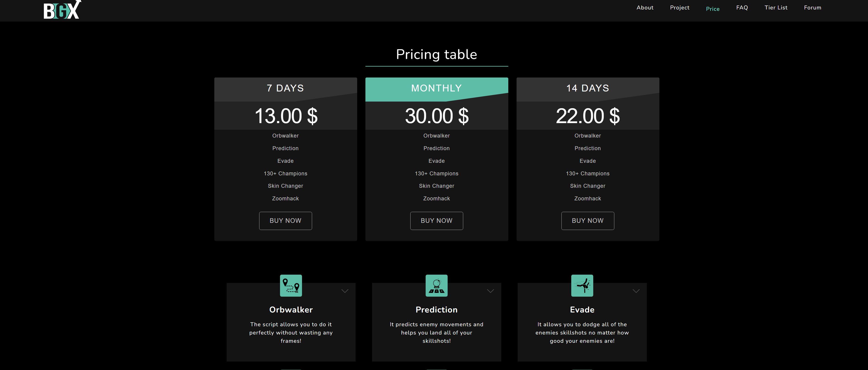This screenshot has width=868, height=370.
Task: Click the Orbwalker card title
Action: coord(291,310)
